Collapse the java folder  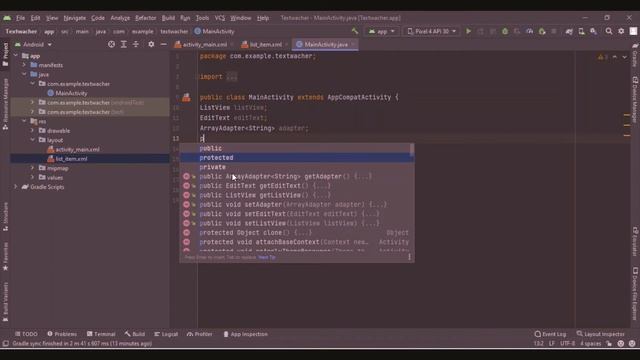pyautogui.click(x=24, y=74)
